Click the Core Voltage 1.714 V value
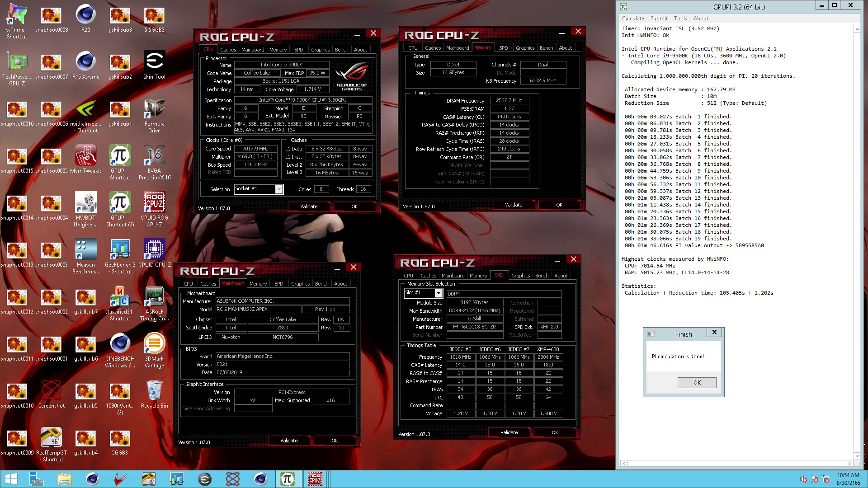Screen dimensions: 868x488 click(x=312, y=89)
